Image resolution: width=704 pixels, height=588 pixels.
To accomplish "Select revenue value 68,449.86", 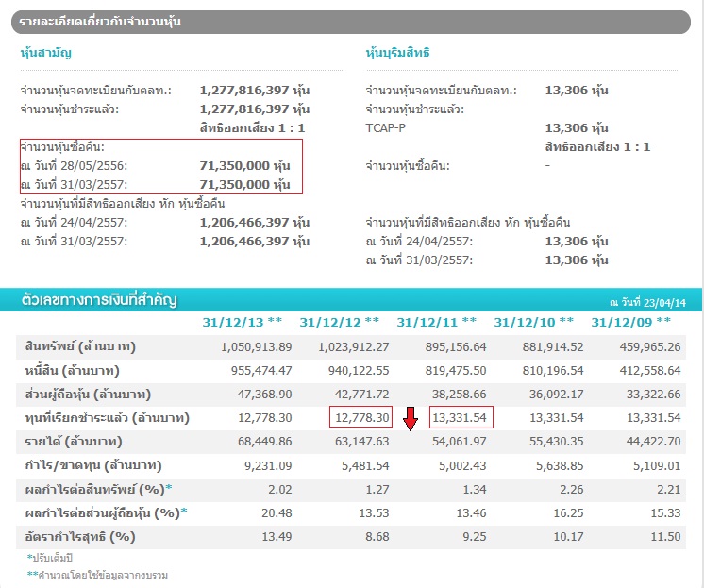I will [x=264, y=442].
